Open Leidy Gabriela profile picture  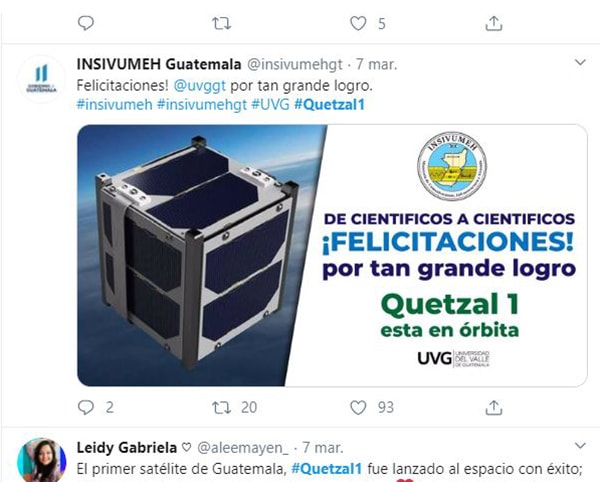pos(41,461)
